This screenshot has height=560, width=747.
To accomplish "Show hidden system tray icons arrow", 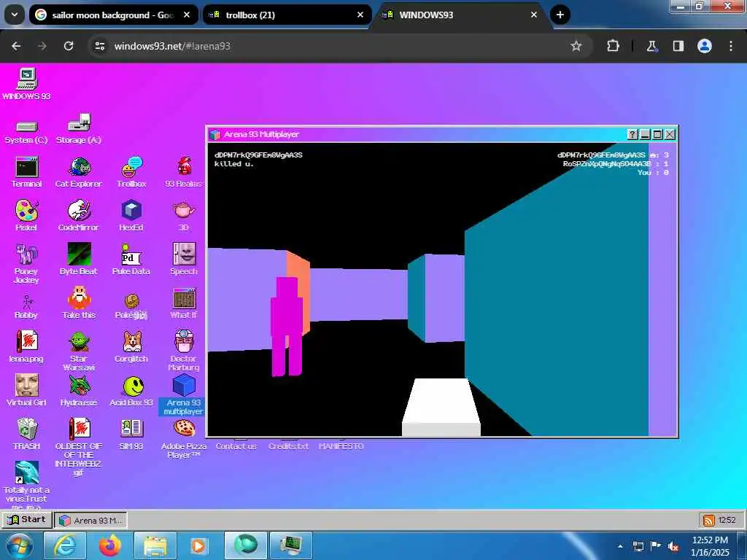I will [x=620, y=546].
